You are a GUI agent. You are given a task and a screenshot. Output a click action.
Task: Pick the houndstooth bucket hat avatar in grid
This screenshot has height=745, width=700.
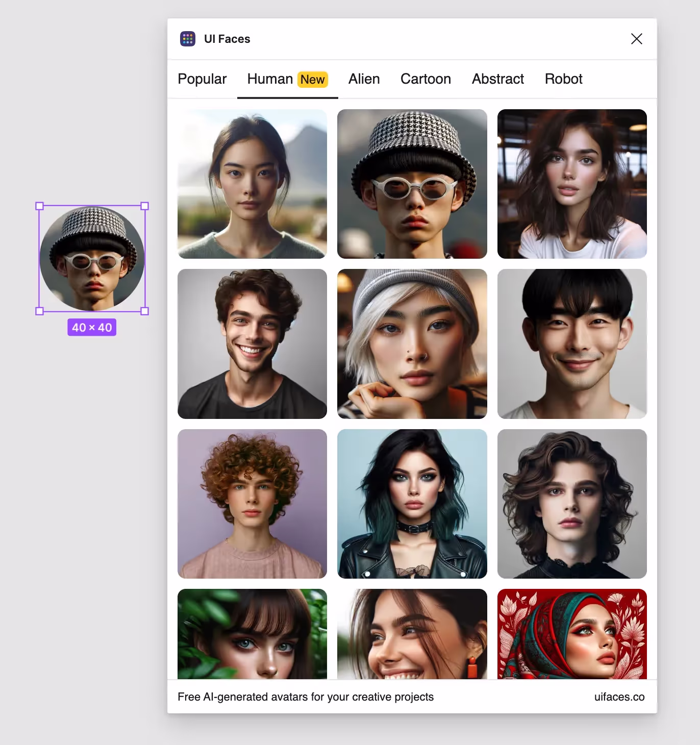412,184
